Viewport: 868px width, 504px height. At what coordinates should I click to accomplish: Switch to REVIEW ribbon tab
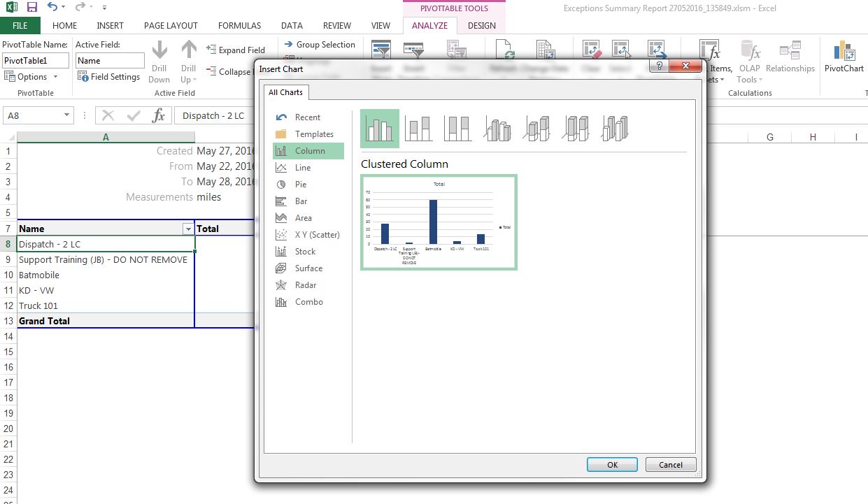(337, 26)
